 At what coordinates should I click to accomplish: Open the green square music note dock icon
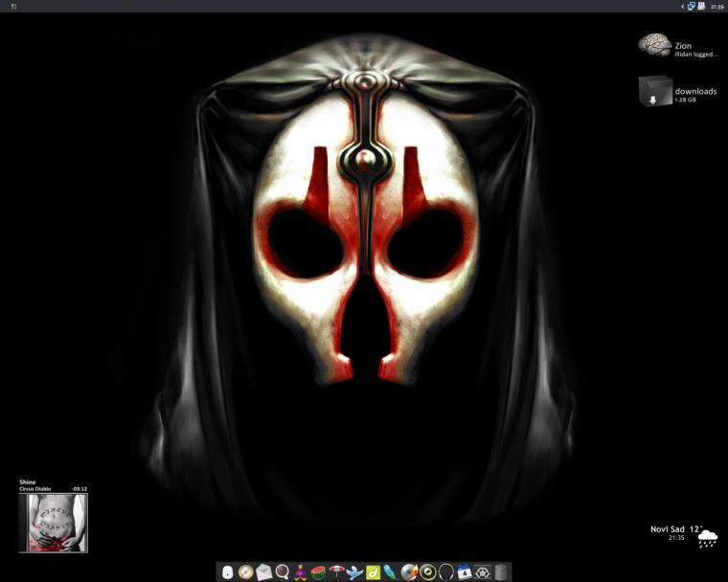click(373, 571)
